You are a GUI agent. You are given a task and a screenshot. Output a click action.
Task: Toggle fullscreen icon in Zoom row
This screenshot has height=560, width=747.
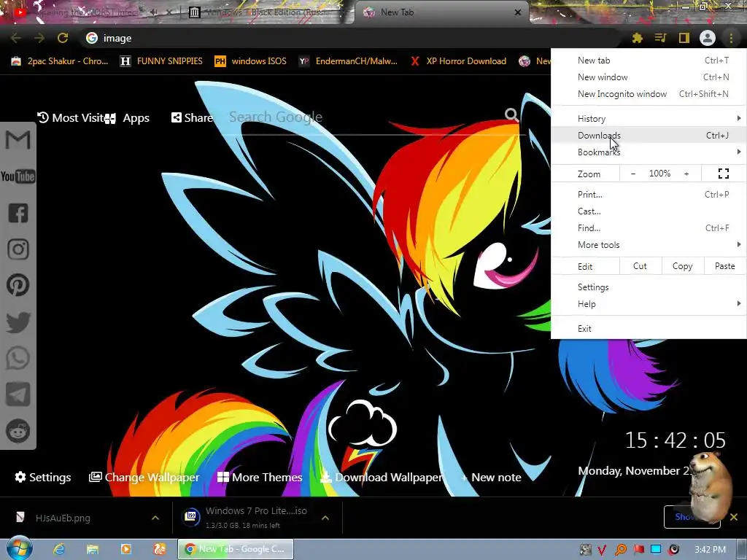[x=724, y=174]
